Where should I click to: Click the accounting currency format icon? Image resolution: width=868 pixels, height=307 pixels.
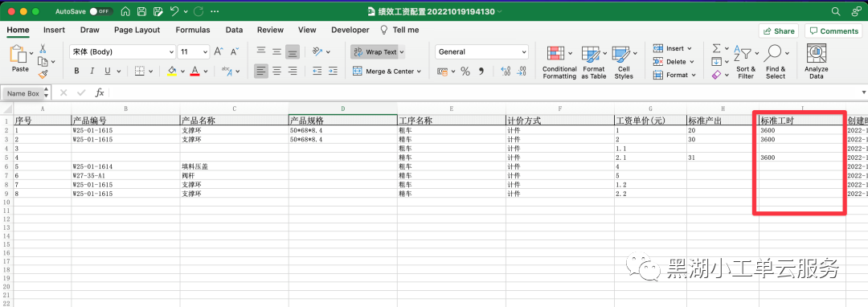point(442,72)
